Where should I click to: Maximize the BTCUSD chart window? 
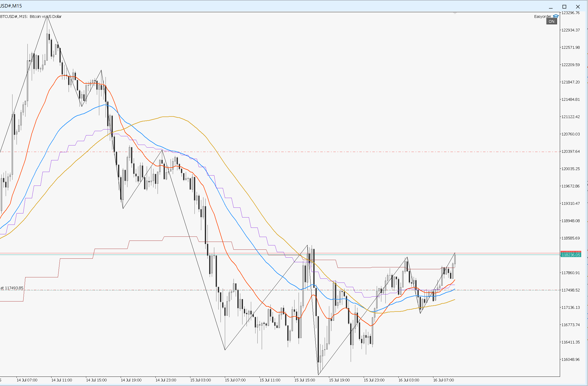click(564, 7)
